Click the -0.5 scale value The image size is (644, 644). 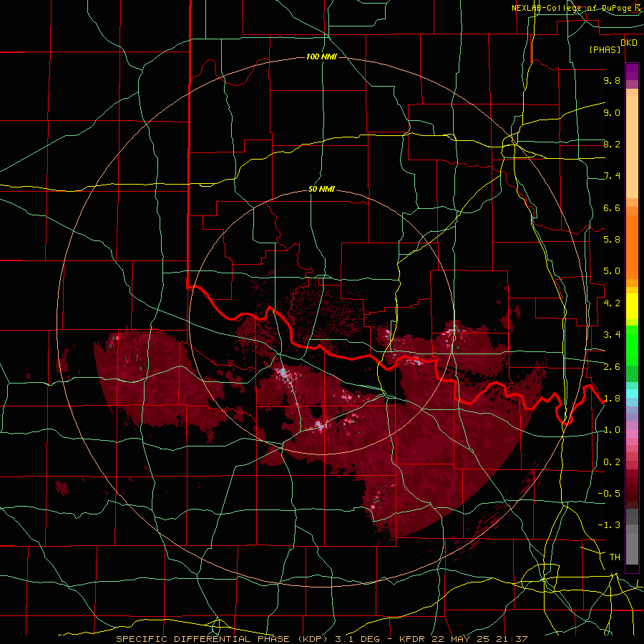click(609, 494)
